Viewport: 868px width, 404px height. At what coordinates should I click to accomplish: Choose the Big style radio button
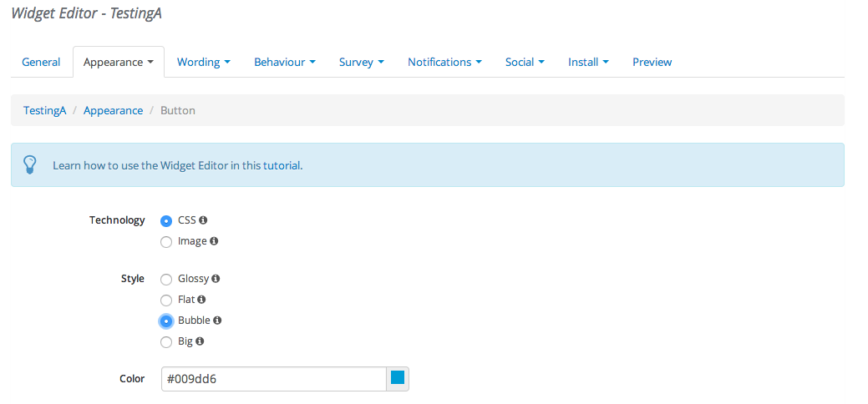pyautogui.click(x=166, y=342)
